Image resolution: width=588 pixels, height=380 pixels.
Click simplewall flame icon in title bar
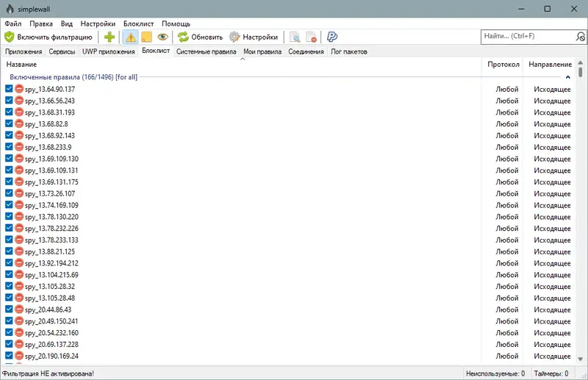10,9
